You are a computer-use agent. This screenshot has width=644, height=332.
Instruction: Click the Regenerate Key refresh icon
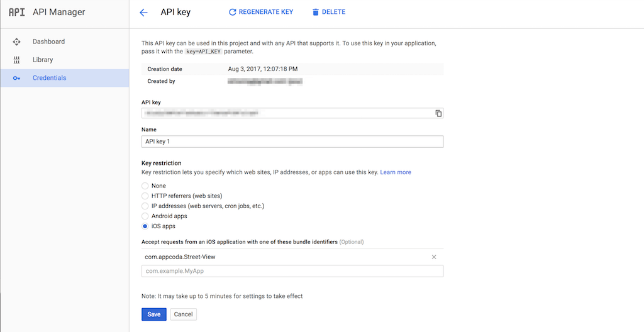(x=233, y=12)
